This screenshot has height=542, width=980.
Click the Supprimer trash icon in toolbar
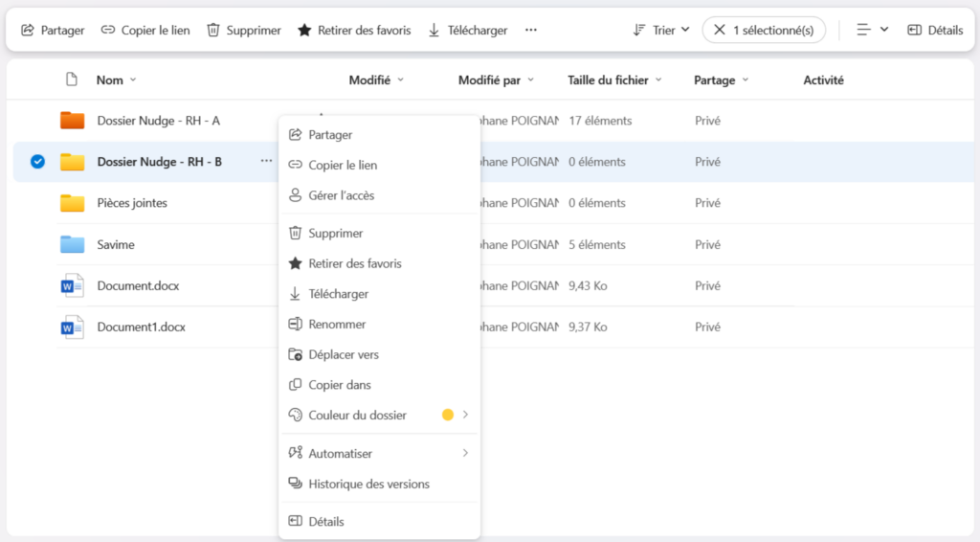click(x=213, y=30)
